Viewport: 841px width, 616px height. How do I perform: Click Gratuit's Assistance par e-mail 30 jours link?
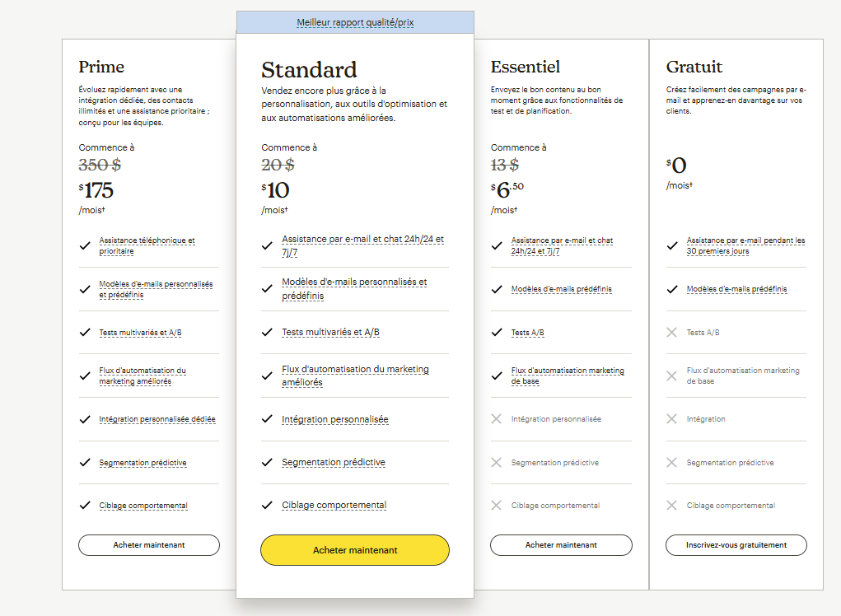(745, 245)
